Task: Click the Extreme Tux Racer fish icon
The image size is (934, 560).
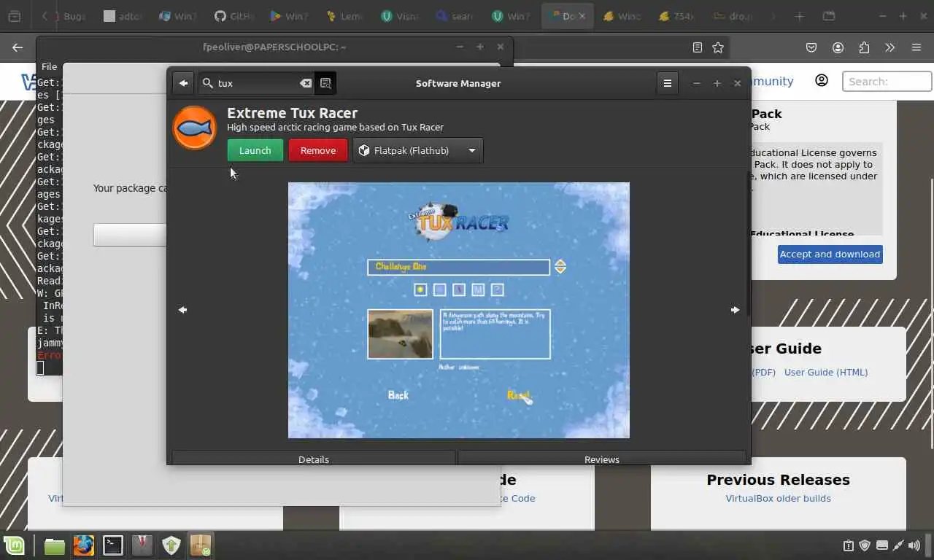Action: 195,128
